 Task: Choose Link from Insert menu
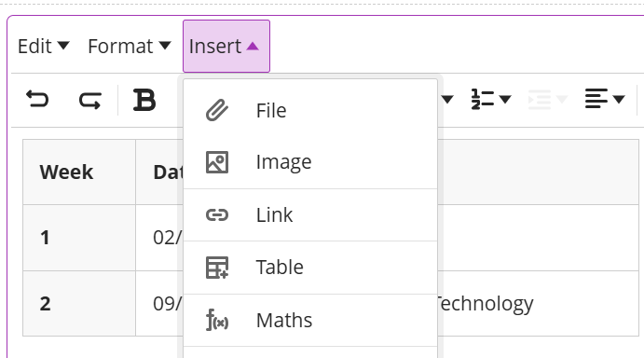310,215
